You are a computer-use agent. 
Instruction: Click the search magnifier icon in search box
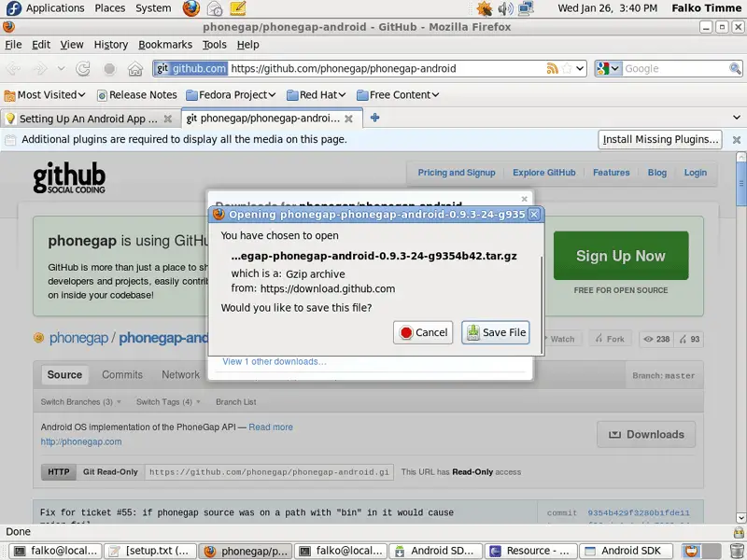point(735,68)
